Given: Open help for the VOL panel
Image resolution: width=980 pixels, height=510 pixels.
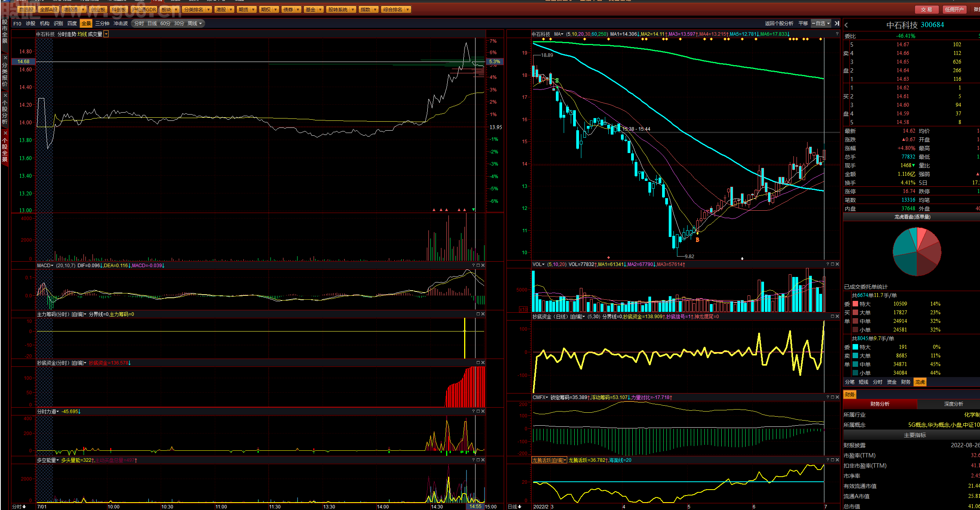Looking at the screenshot, I should [828, 264].
